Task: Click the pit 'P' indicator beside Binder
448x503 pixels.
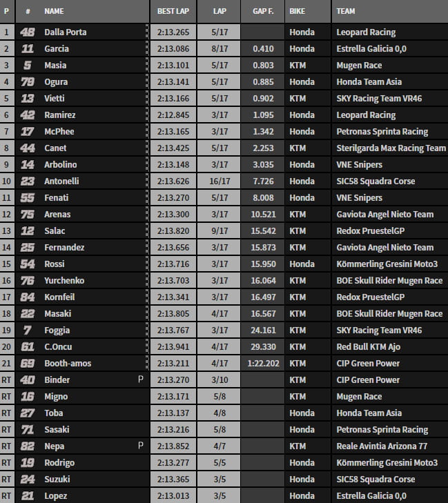Action: 141,379
